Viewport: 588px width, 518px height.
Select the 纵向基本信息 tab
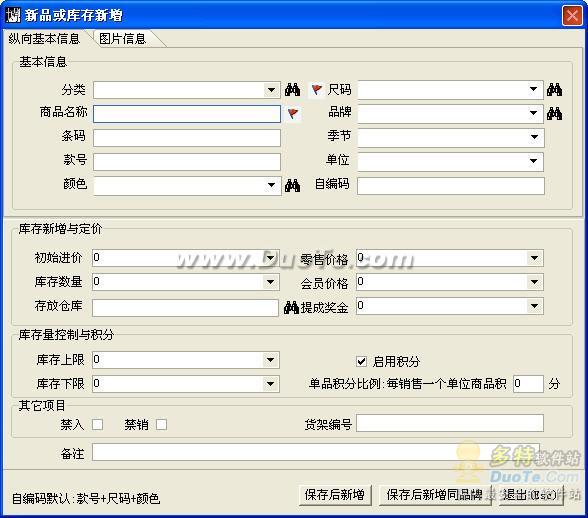[44, 39]
